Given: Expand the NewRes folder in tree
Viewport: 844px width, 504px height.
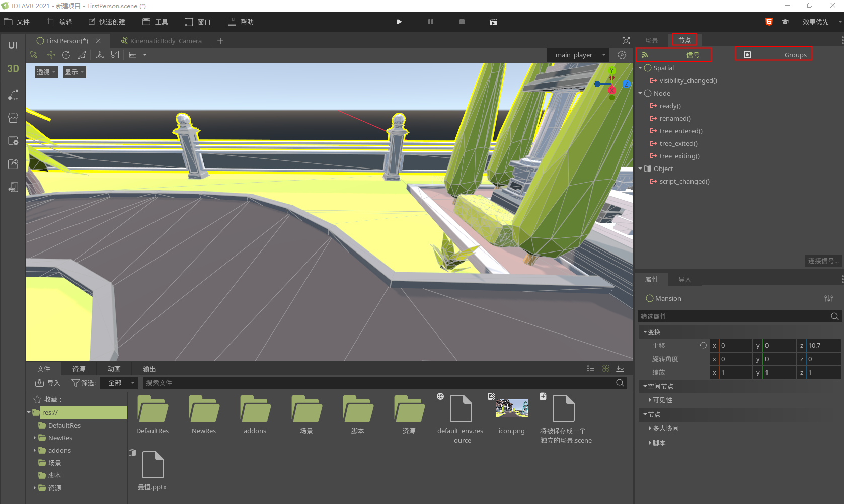Looking at the screenshot, I should point(34,438).
